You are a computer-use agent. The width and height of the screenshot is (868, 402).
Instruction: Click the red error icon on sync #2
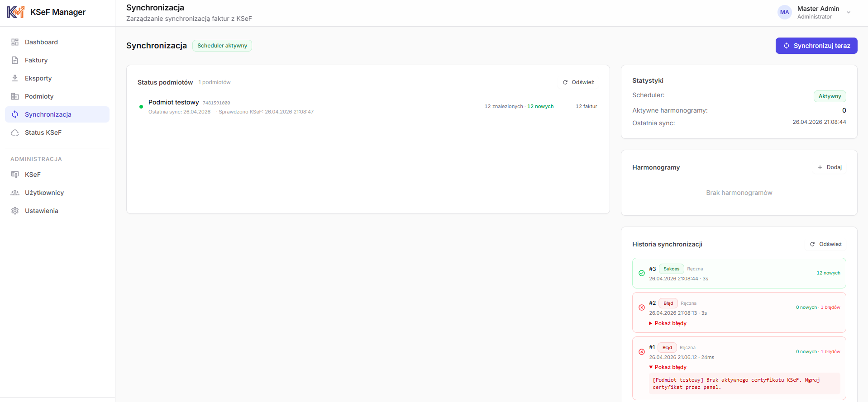coord(641,307)
